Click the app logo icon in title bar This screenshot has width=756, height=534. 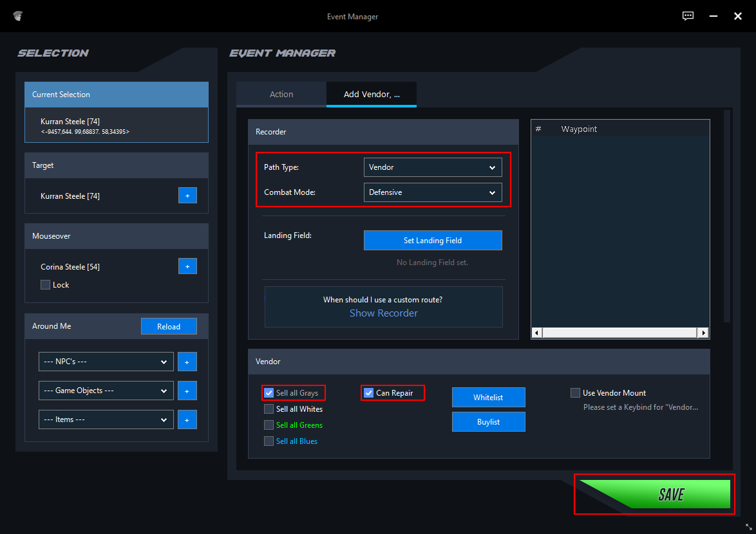tap(19, 16)
